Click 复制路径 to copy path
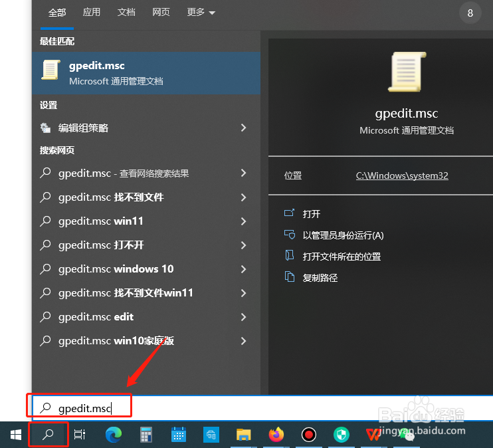The height and width of the screenshot is (448, 493). 320,278
